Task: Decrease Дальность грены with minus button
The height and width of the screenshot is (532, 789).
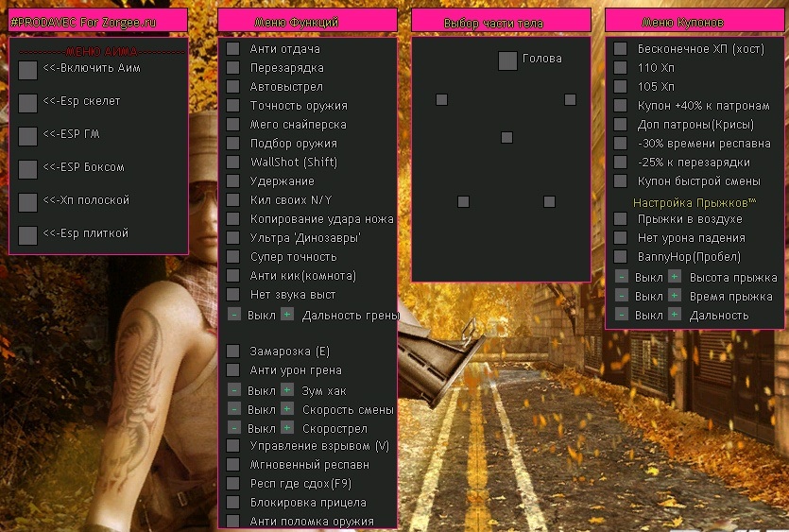Action: (234, 315)
